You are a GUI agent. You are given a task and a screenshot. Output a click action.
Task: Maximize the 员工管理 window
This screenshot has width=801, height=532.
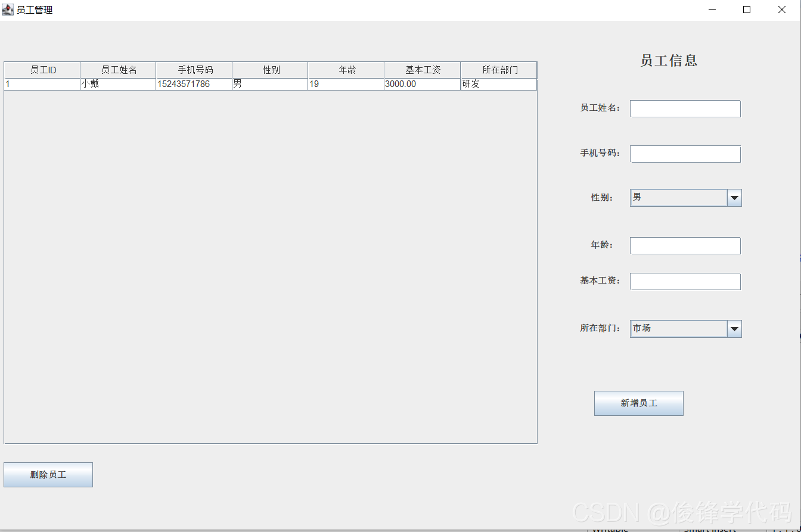(x=747, y=10)
